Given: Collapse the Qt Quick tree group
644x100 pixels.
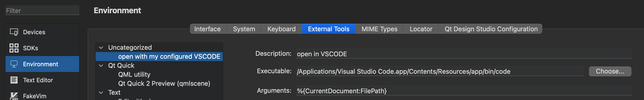Looking at the screenshot, I should pyautogui.click(x=101, y=65).
